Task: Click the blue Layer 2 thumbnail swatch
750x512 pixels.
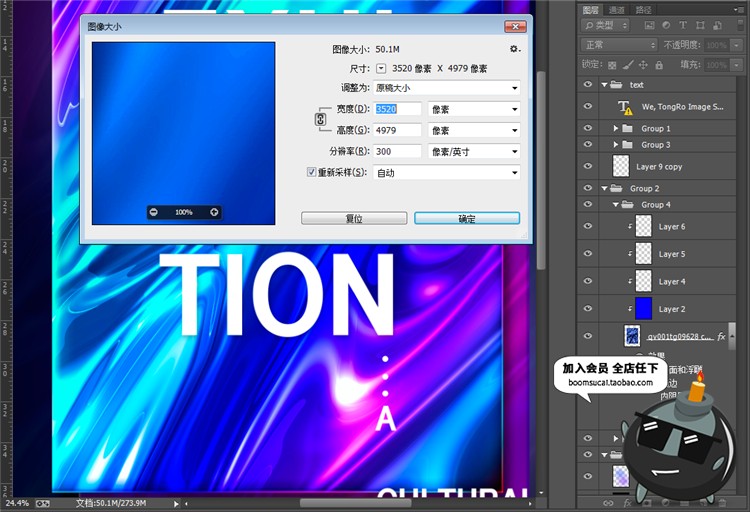Action: tap(644, 309)
